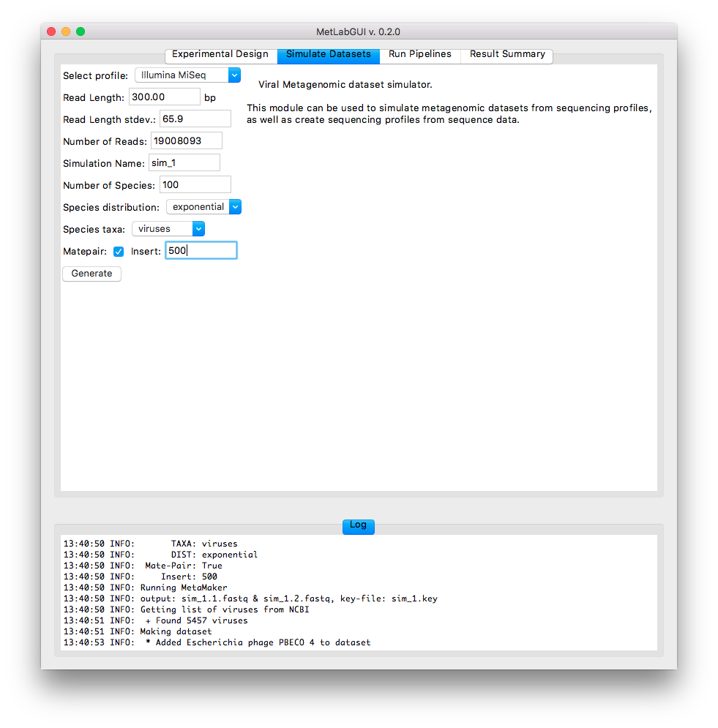Open the Species taxa viruses dropdown
Screen dimensions: 718x728
(168, 229)
